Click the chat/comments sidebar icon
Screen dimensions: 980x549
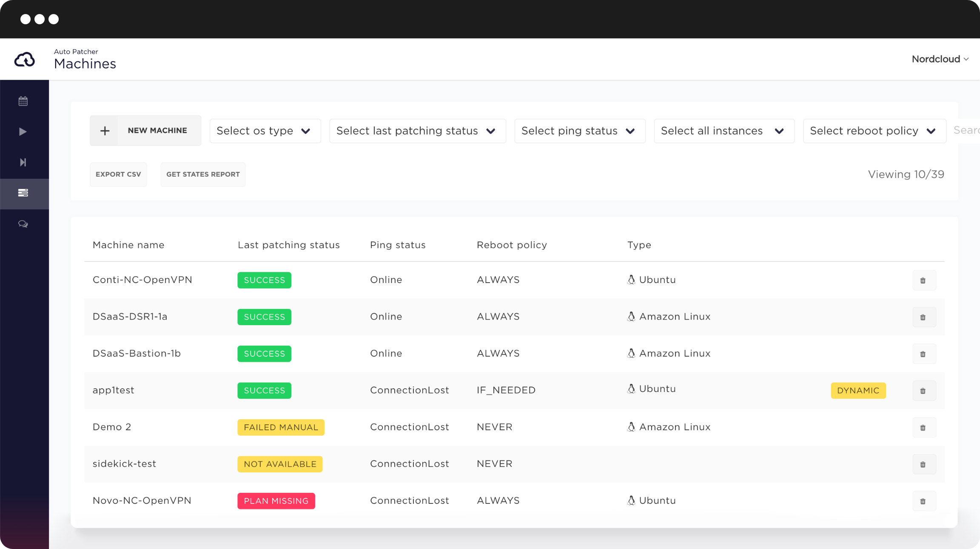click(23, 223)
